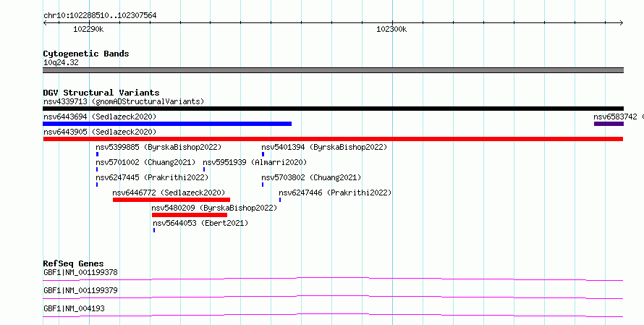
Task: Open the nsv5401394 (ByrskaBishop2022) label
Action: pyautogui.click(x=324, y=147)
